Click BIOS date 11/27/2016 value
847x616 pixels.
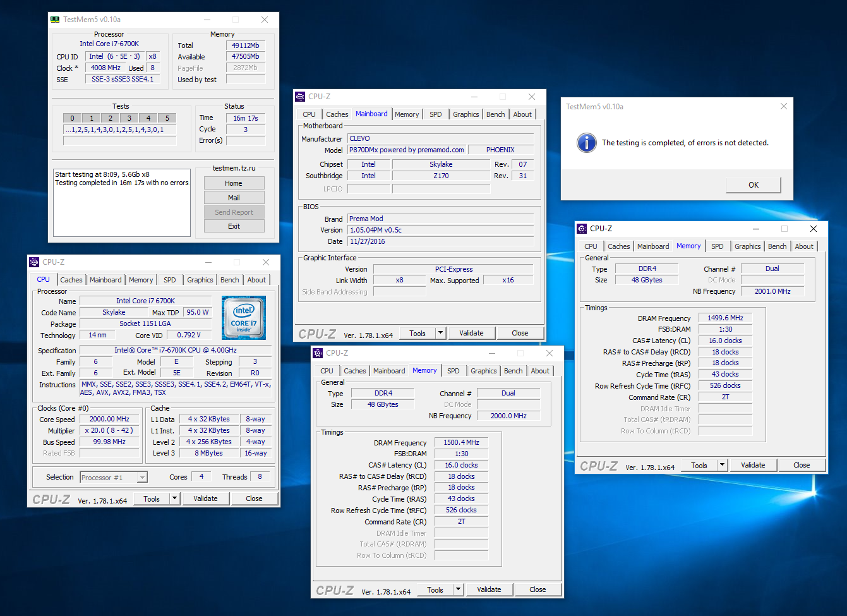pos(441,241)
